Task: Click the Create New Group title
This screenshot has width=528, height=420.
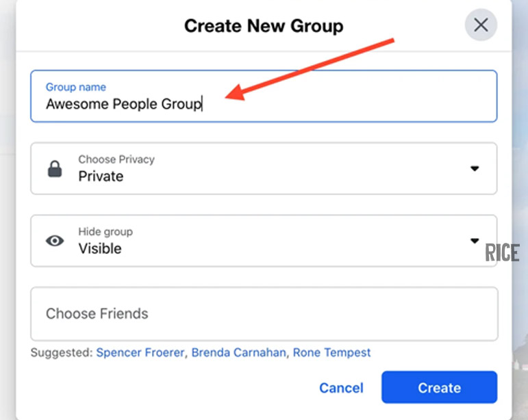Action: 264,27
